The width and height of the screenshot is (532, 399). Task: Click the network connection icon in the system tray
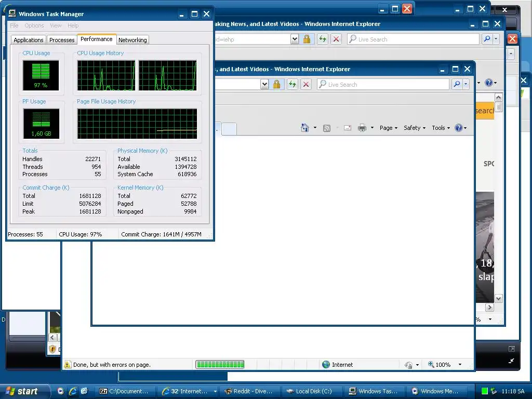494,391
